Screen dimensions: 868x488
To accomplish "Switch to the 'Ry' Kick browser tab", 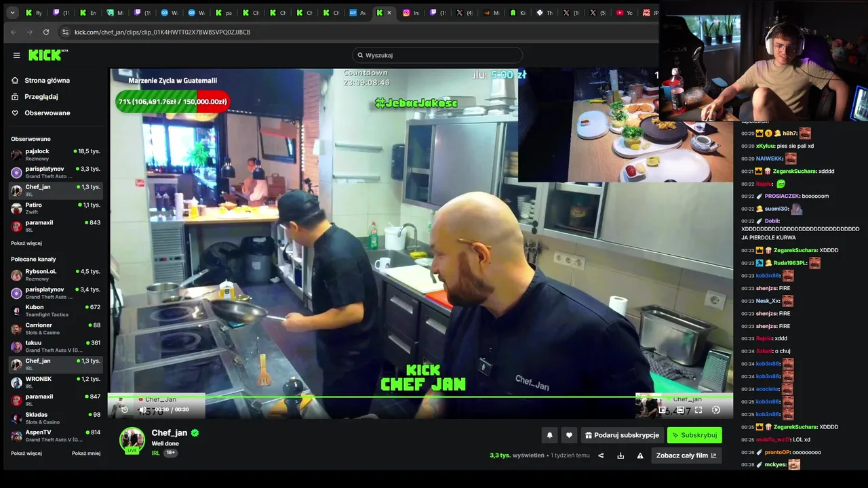I will [34, 13].
